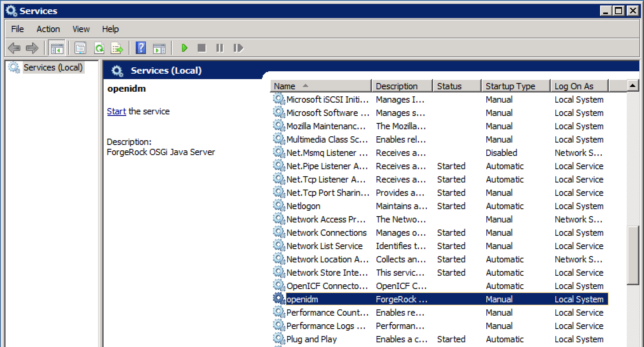Toggle the Show/Hide Console Tree icon

[57, 48]
